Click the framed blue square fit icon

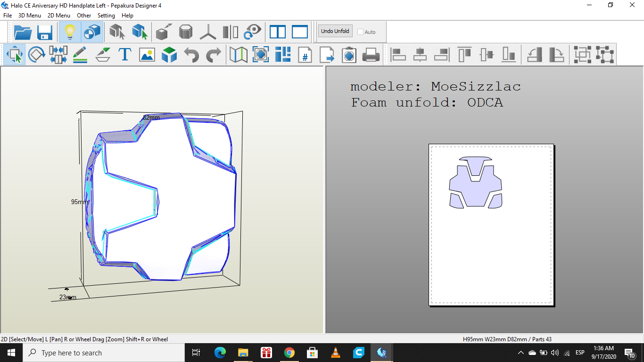[x=261, y=55]
